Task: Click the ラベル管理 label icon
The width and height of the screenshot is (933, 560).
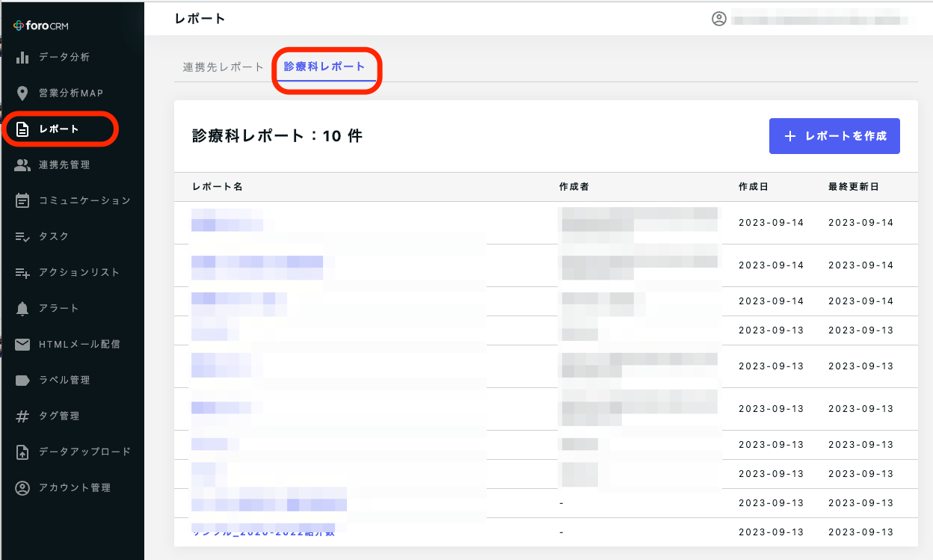Action: 22,380
